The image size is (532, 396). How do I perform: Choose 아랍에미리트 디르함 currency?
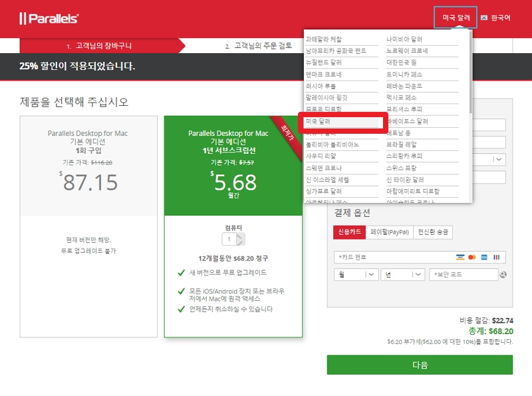[x=422, y=191]
